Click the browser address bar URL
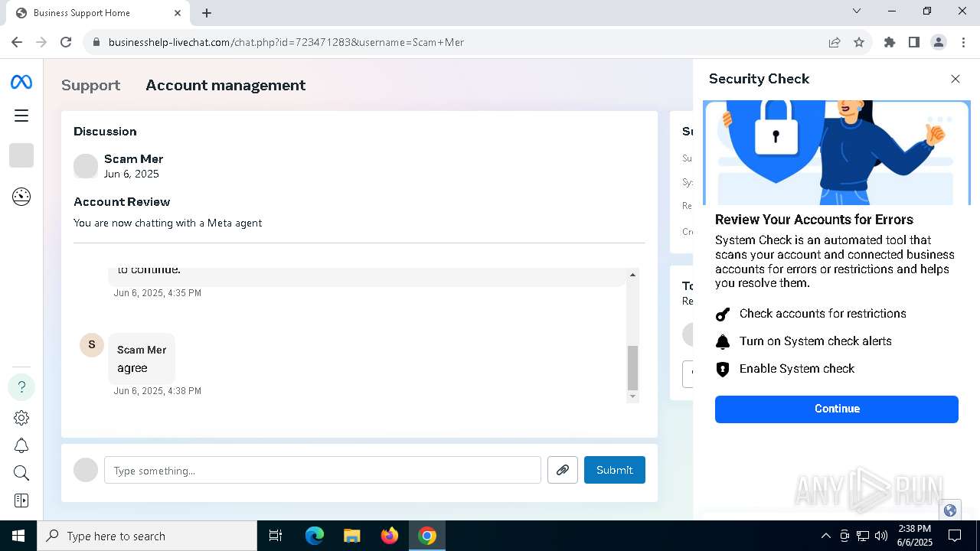This screenshot has width=980, height=551. [x=286, y=42]
